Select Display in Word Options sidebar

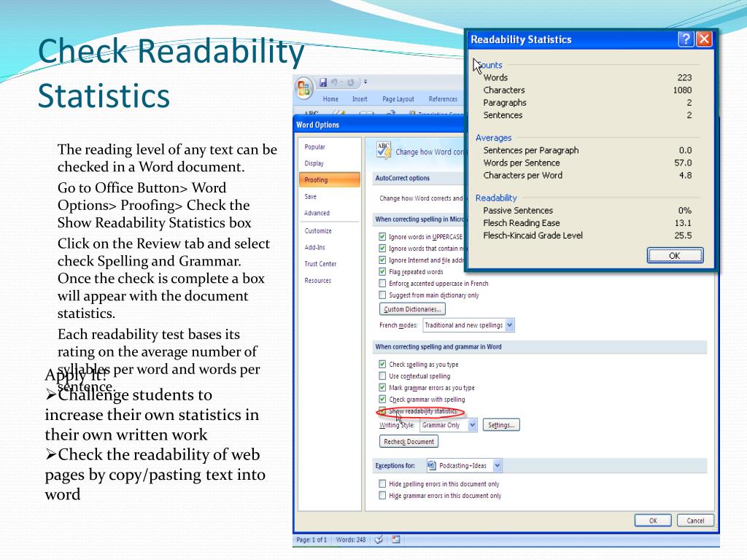click(x=329, y=163)
